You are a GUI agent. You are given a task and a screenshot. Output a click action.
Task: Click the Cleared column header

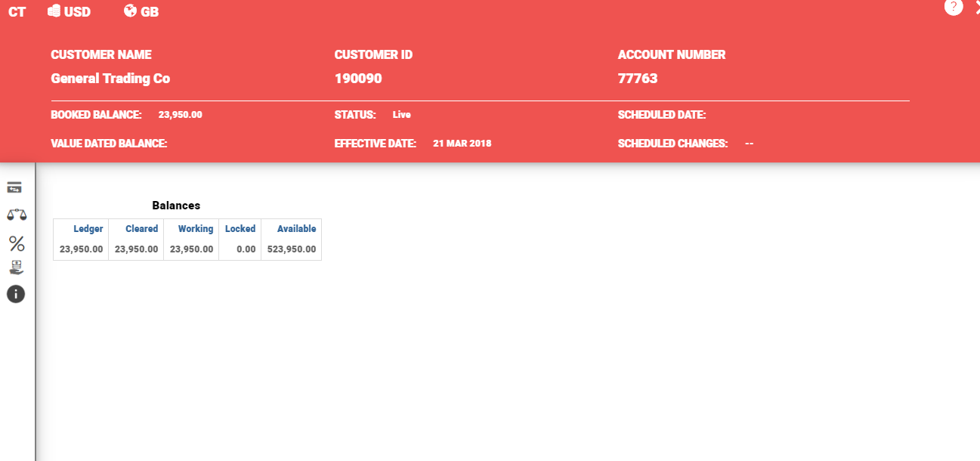pyautogui.click(x=141, y=229)
